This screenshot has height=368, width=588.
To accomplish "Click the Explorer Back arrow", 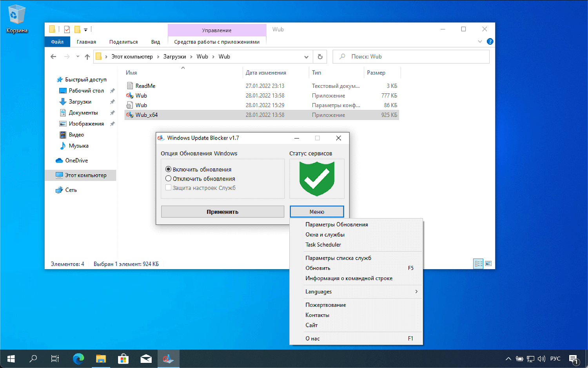I will coord(54,56).
